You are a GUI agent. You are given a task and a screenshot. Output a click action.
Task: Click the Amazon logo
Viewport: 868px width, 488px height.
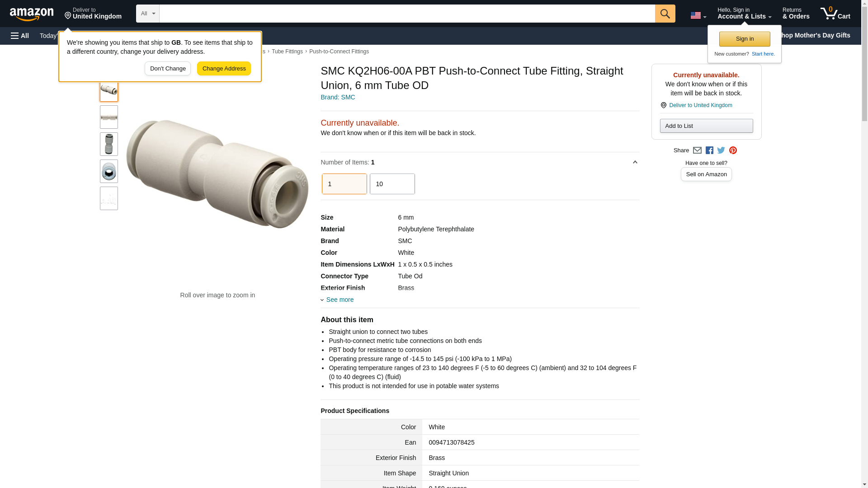coord(32,14)
